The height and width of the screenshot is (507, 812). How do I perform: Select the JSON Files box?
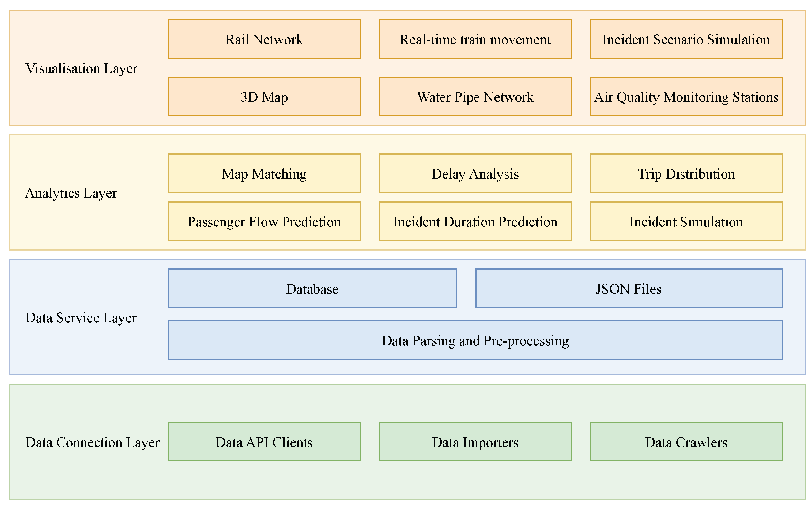click(629, 288)
